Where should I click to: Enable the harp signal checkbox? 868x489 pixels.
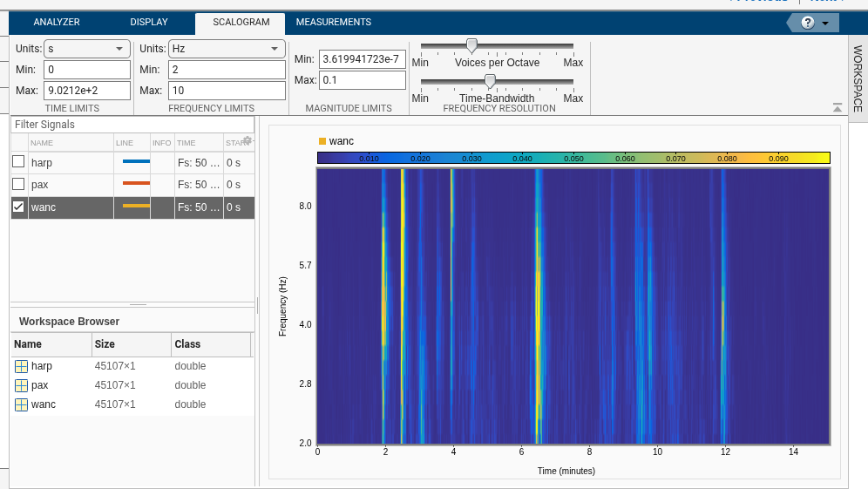(18, 162)
